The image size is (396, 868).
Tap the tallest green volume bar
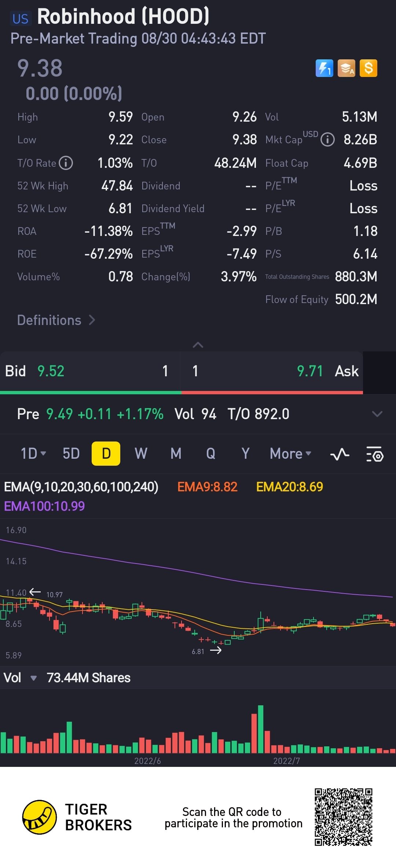[x=261, y=729]
